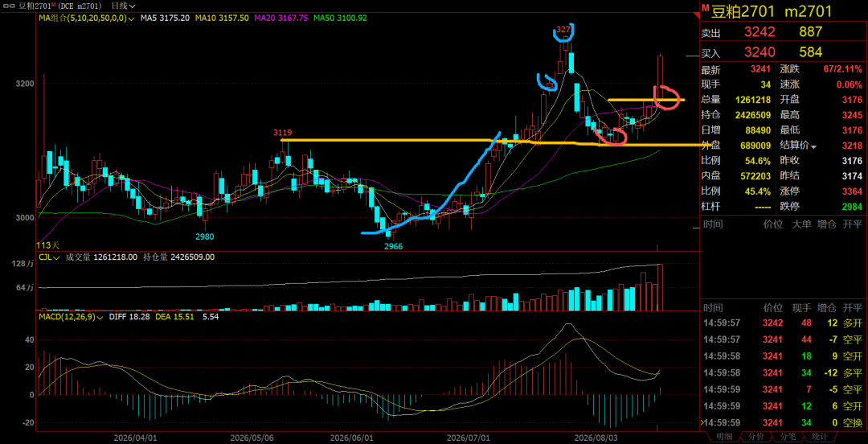Click the 买入 price 3240

[x=759, y=52]
